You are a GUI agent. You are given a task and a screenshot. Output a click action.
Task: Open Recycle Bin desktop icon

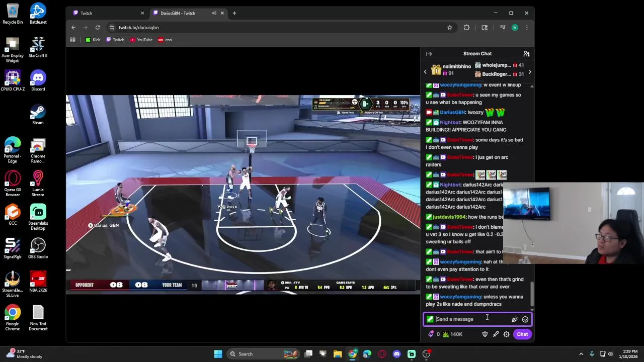click(13, 14)
